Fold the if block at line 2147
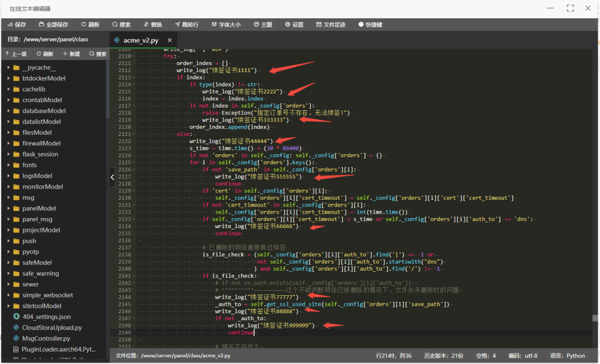600x364 pixels. coord(134,318)
